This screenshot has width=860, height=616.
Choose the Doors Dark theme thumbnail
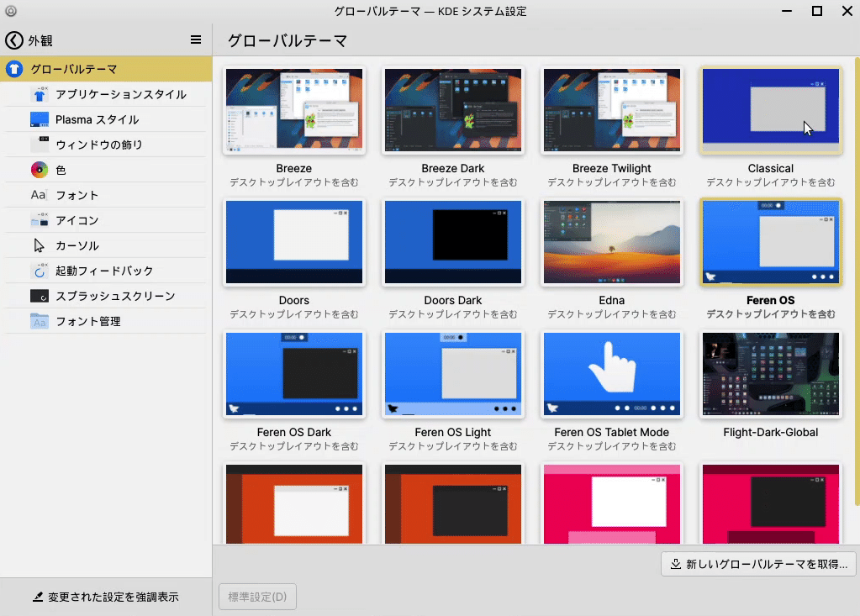(x=453, y=242)
